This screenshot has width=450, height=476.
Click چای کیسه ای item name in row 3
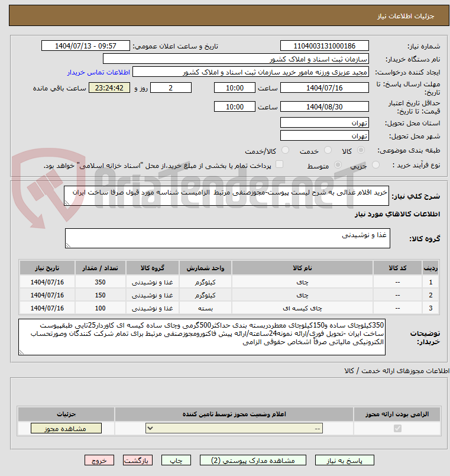click(x=302, y=308)
